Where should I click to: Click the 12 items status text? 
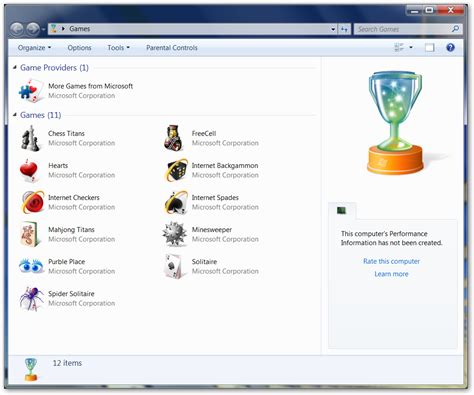pyautogui.click(x=67, y=363)
